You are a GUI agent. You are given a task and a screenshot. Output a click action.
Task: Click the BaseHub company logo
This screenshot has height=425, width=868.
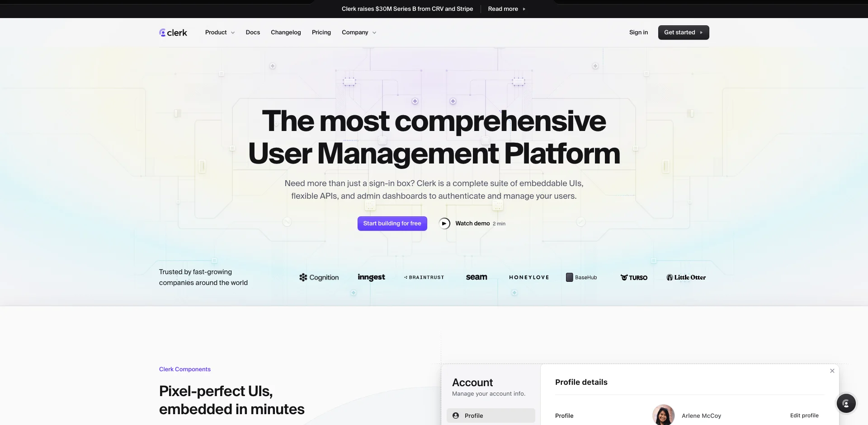click(x=581, y=277)
